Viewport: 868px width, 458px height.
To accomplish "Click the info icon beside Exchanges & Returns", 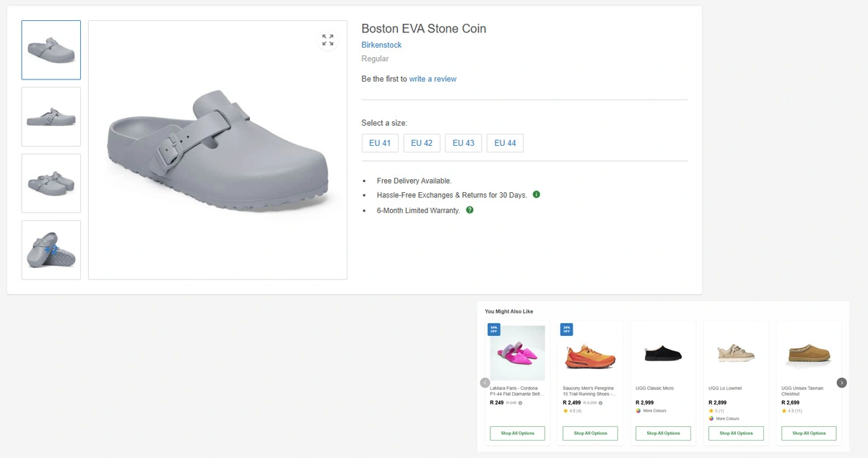I will coord(537,194).
